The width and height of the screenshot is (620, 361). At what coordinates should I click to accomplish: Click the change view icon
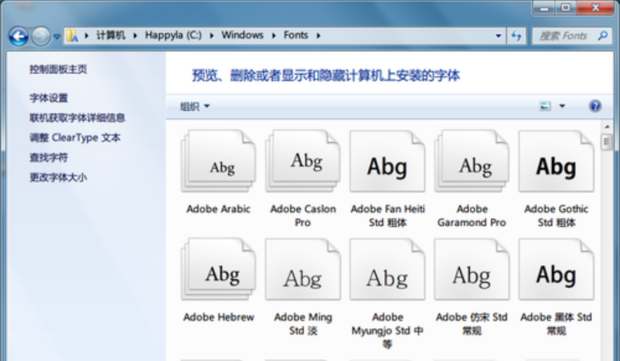(545, 106)
